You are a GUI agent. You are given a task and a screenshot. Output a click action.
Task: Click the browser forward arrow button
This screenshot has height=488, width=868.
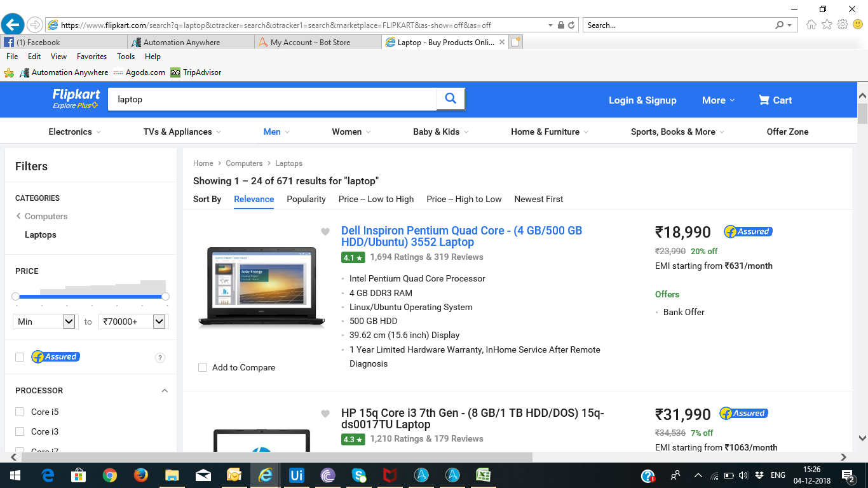click(x=35, y=25)
